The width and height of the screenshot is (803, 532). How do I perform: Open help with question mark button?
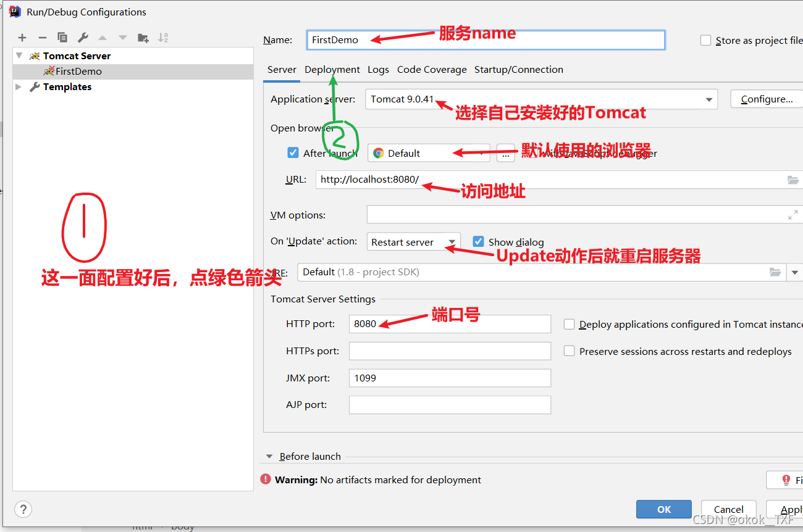click(x=23, y=509)
